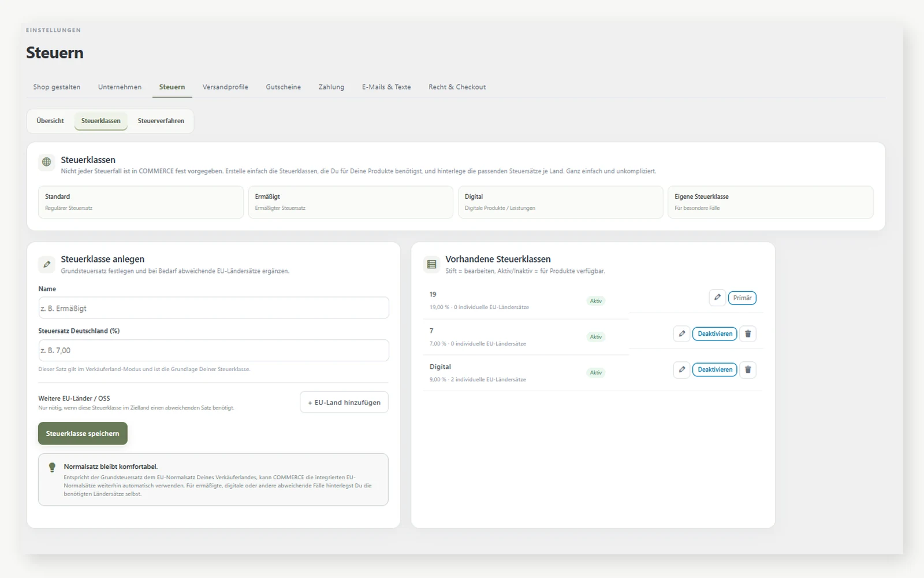Open the E-Mails & Texte tab
Screen dimensions: 924x578
386,87
